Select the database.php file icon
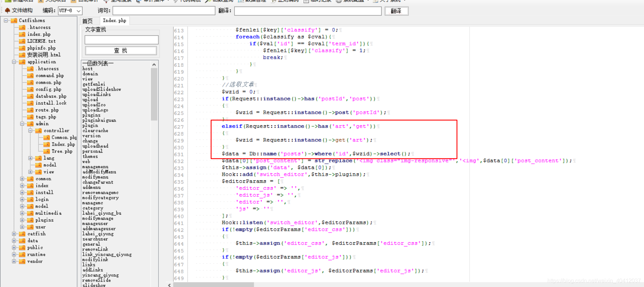The width and height of the screenshot is (644, 287). [31, 96]
